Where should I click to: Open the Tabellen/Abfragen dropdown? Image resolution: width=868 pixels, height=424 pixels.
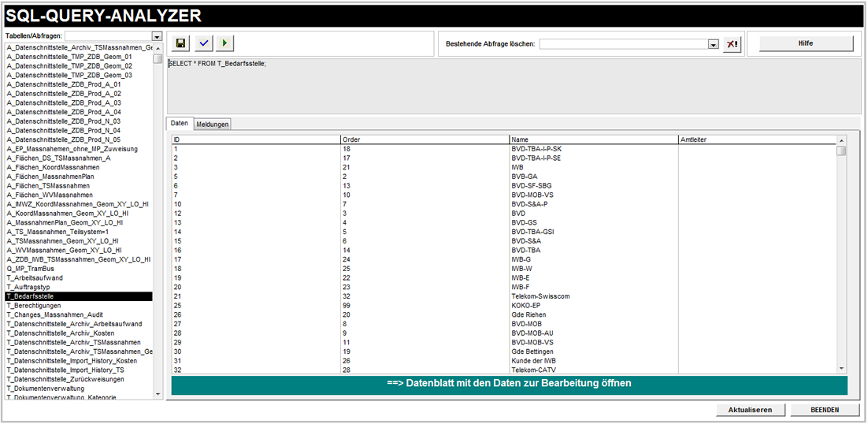click(x=157, y=36)
